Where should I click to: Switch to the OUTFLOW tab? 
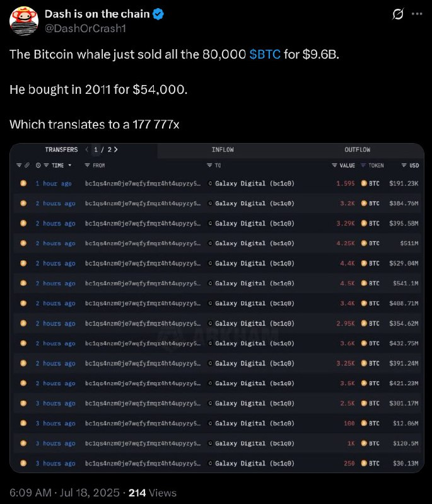[358, 150]
